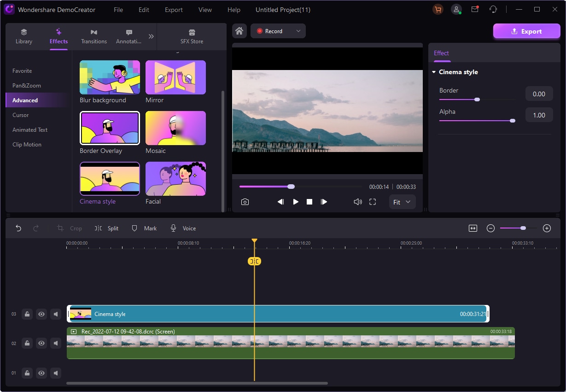The width and height of the screenshot is (566, 392).
Task: Hide track 02 with the eye icon
Action: (41, 343)
